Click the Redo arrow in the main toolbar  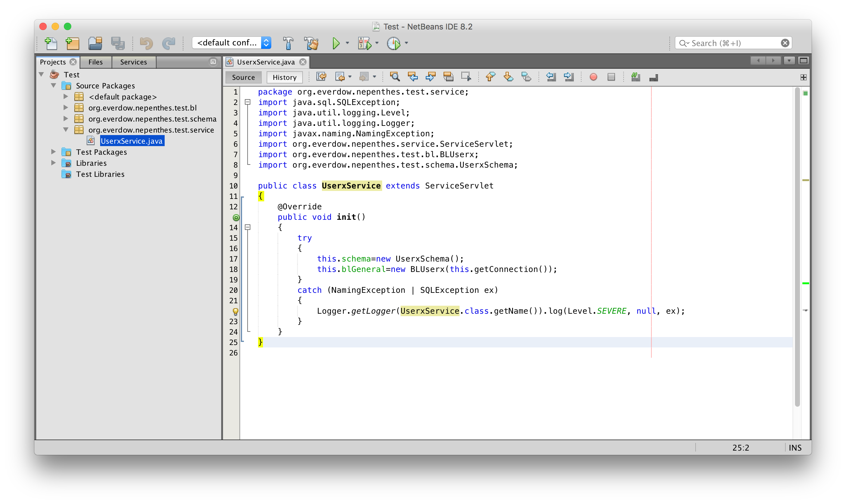169,43
